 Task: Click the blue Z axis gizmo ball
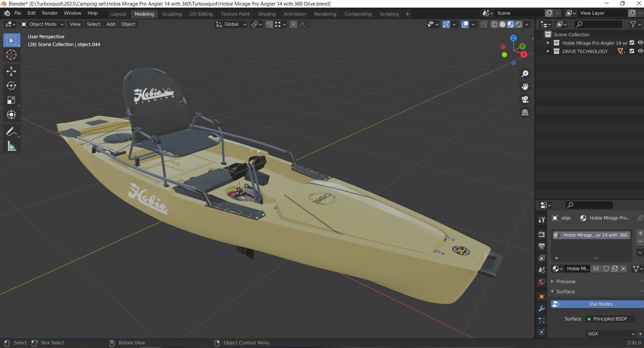(513, 38)
